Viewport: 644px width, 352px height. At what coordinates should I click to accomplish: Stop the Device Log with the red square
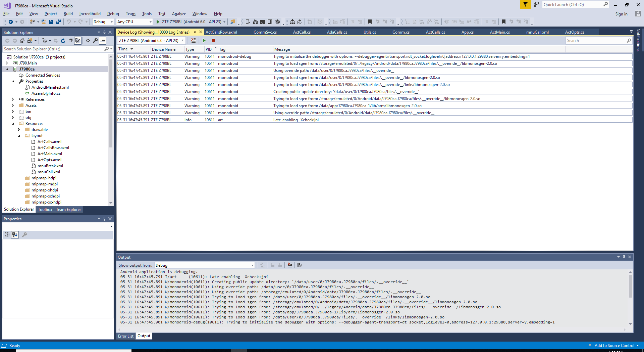click(213, 41)
